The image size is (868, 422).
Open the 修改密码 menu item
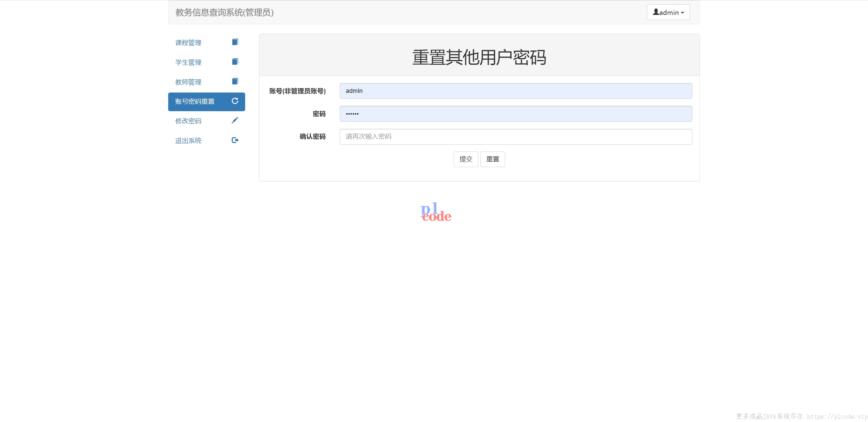coord(206,121)
